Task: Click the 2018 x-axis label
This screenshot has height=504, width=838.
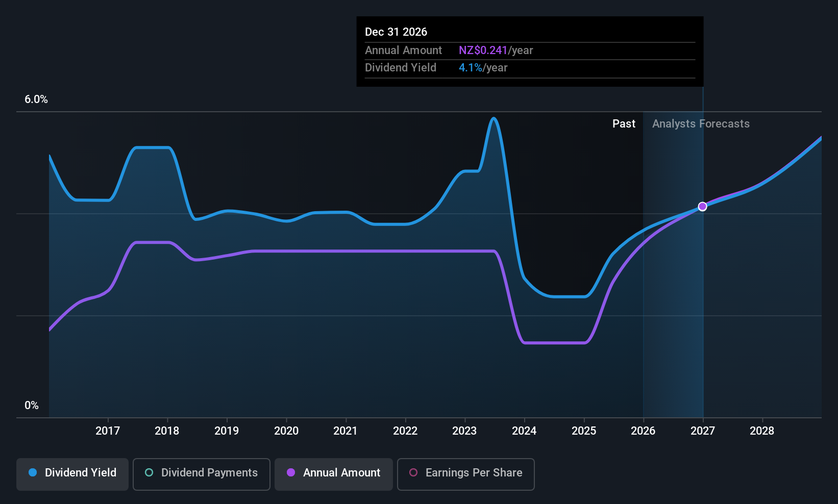Action: click(x=167, y=431)
